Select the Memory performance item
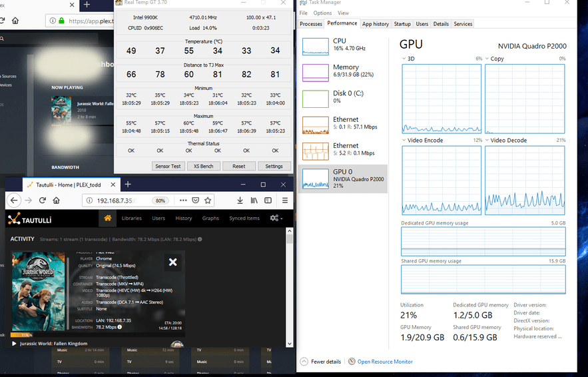Screen dimensions: 588x377 [x=343, y=73]
